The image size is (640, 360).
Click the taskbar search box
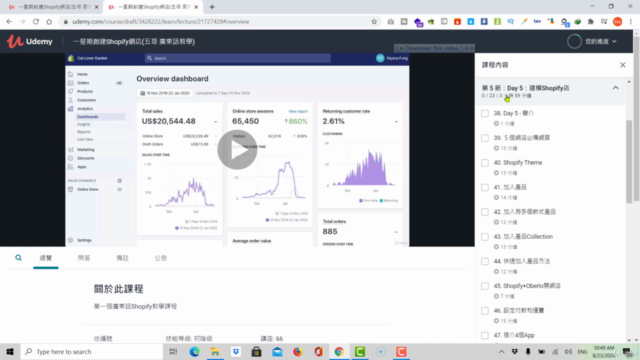pyautogui.click(x=92, y=351)
